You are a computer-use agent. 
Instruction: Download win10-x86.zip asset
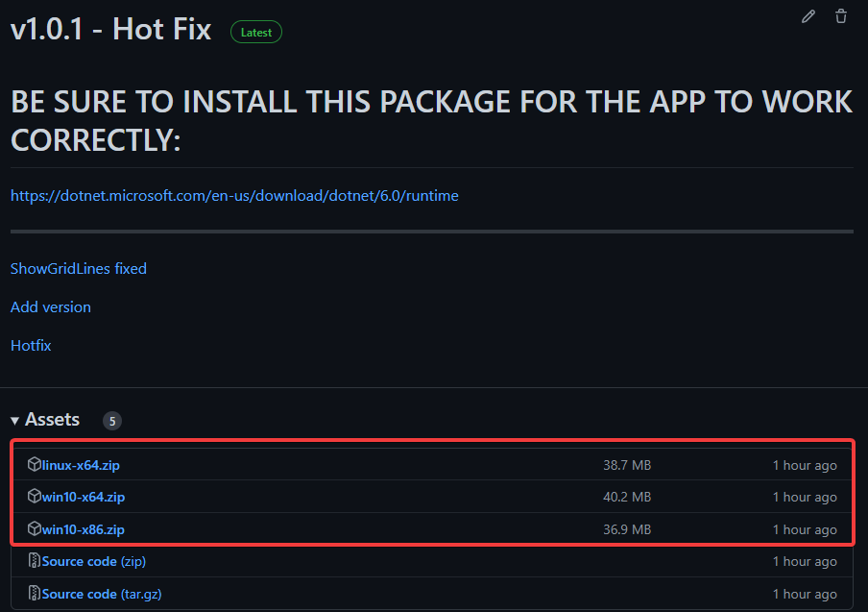[84, 529]
